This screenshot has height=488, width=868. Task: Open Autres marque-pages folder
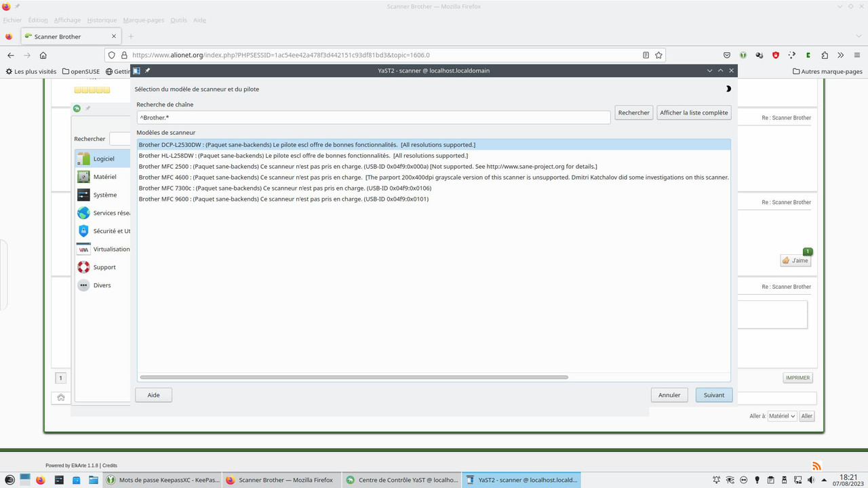pyautogui.click(x=827, y=71)
